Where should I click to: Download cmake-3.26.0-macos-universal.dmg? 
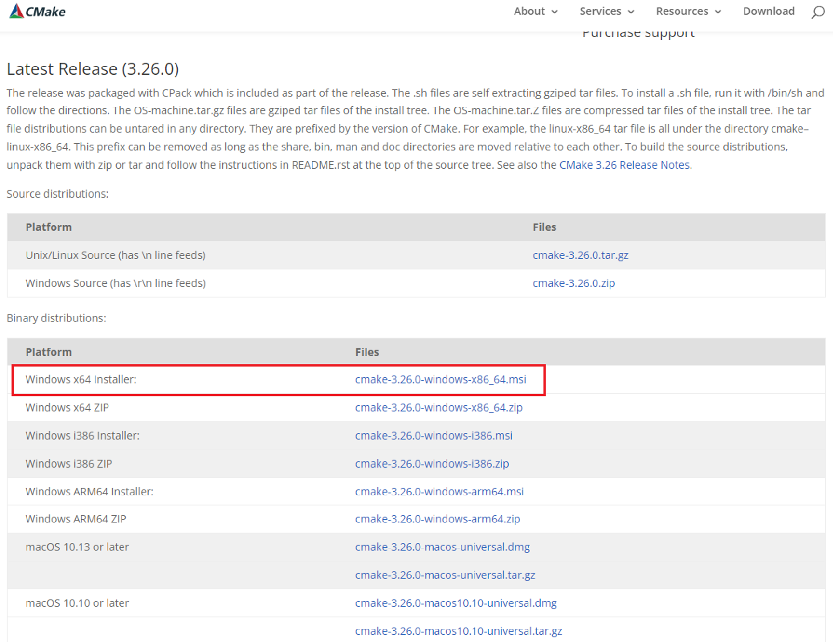[x=442, y=547]
